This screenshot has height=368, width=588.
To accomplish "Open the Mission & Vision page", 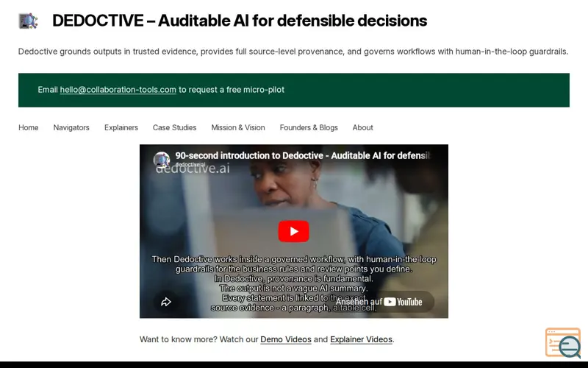I will click(x=238, y=127).
